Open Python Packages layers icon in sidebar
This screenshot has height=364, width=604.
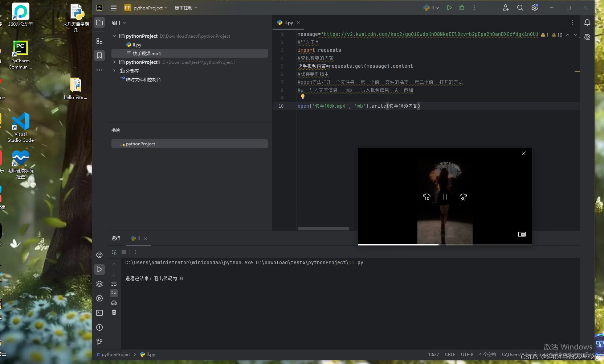point(99,284)
